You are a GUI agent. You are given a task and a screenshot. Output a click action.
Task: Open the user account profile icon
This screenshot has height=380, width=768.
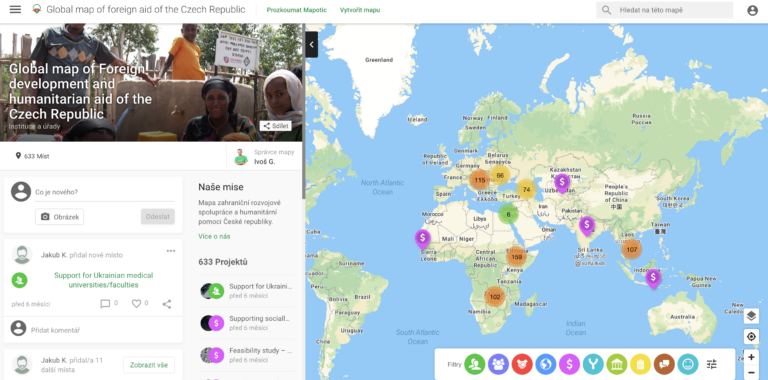[752, 10]
